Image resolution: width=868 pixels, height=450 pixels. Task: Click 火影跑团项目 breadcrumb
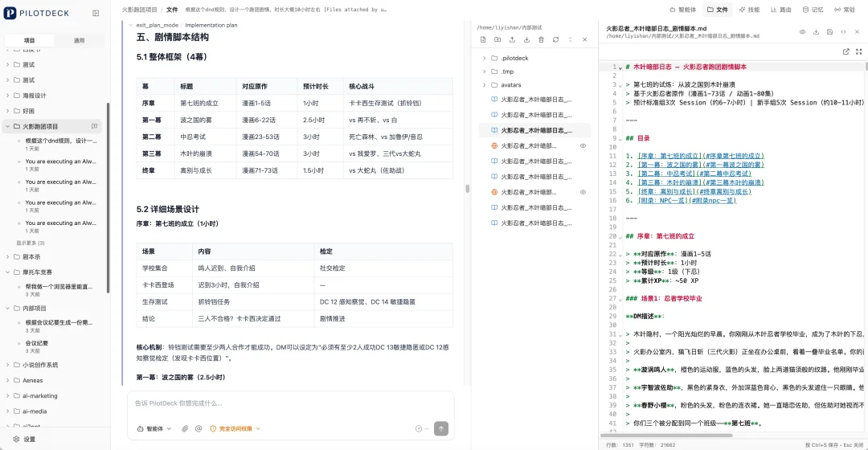click(x=140, y=10)
